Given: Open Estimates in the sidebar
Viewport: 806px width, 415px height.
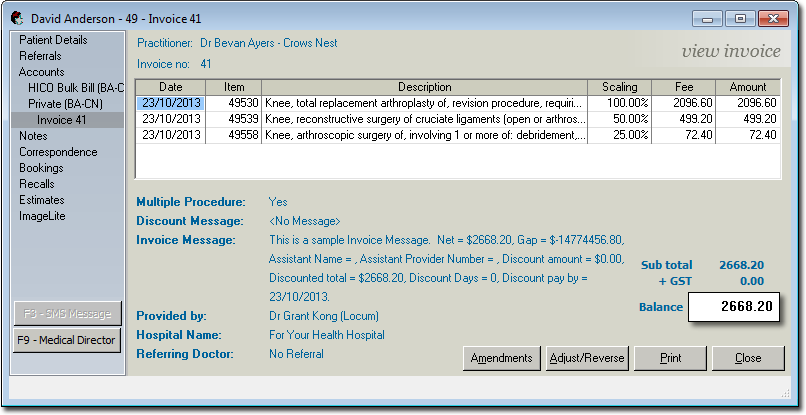Looking at the screenshot, I should (43, 200).
